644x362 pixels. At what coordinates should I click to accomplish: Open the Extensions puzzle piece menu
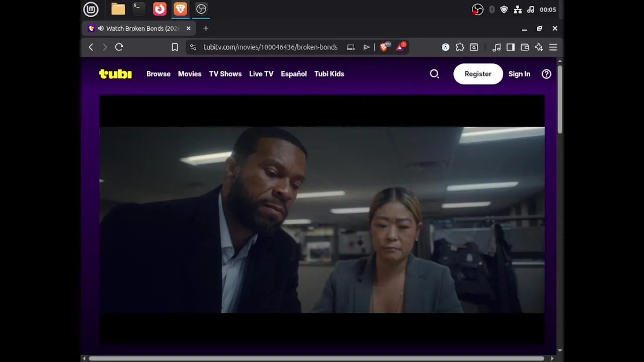460,47
